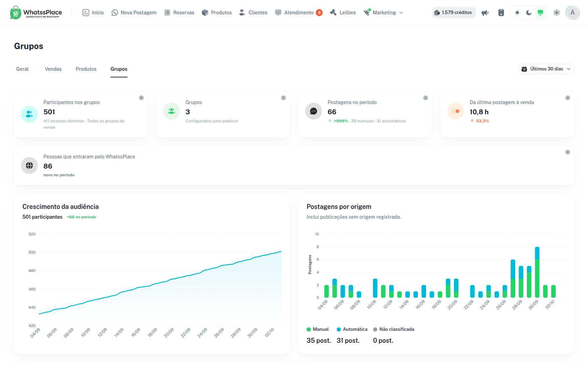Open the Leilões page

pyautogui.click(x=343, y=13)
